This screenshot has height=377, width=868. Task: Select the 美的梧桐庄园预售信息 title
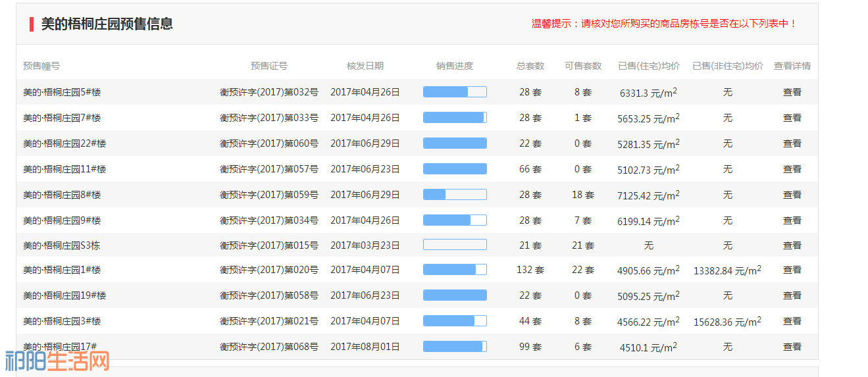107,24
